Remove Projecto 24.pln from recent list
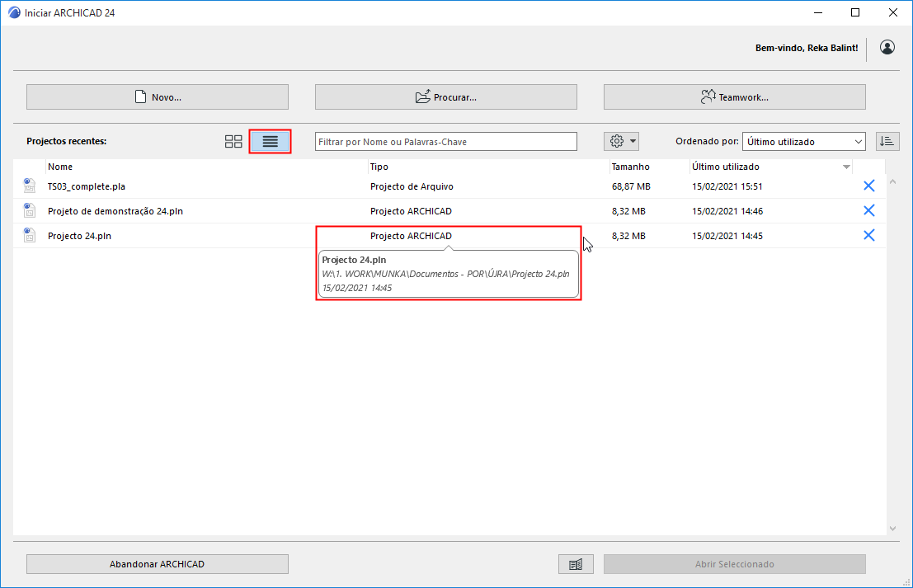 click(x=868, y=235)
